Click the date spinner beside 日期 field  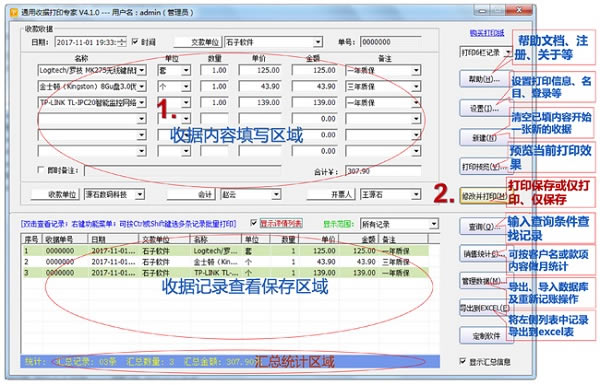[x=122, y=42]
